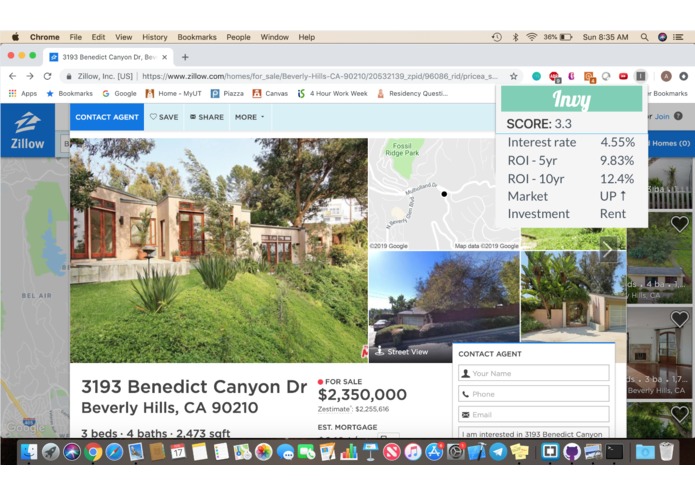The height and width of the screenshot is (494, 695).
Task: Open the Bookmarks menu
Action: 197,37
